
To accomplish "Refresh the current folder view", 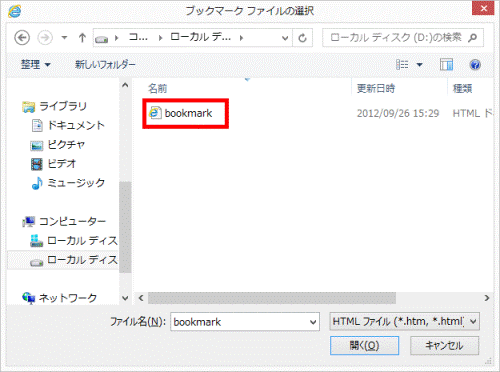I will point(302,38).
